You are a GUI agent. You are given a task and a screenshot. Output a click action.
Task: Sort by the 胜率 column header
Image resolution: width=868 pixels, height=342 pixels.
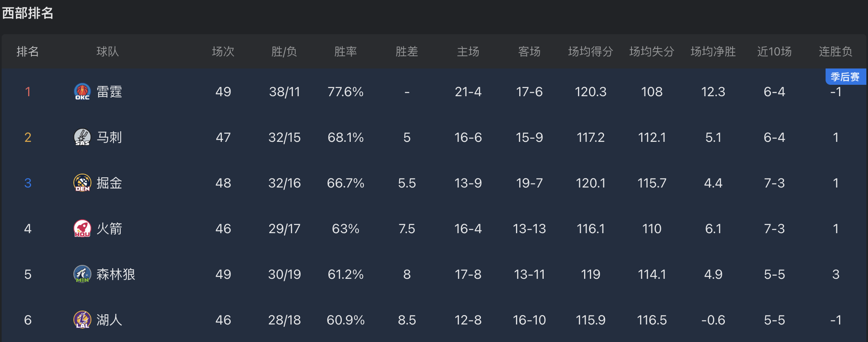[345, 52]
